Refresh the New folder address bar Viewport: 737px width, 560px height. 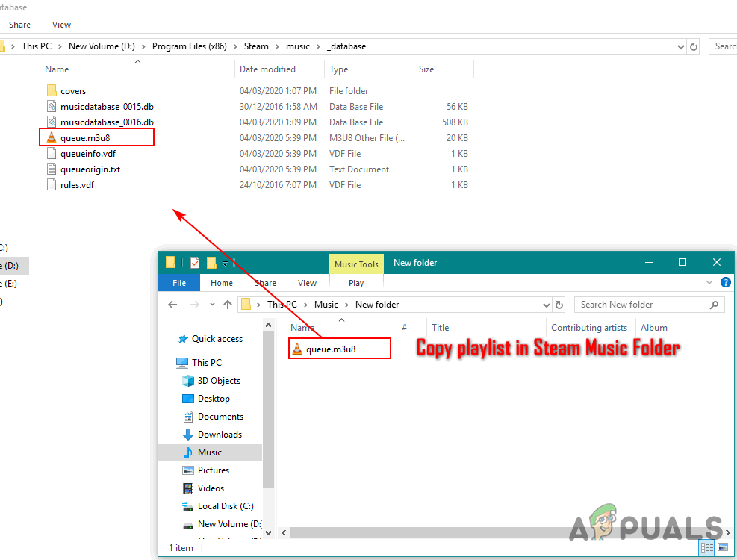click(x=559, y=305)
